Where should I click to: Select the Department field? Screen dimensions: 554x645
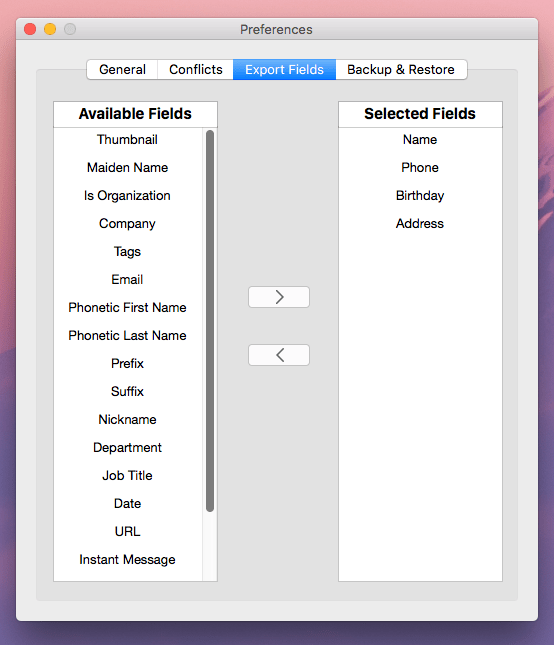[x=127, y=448]
